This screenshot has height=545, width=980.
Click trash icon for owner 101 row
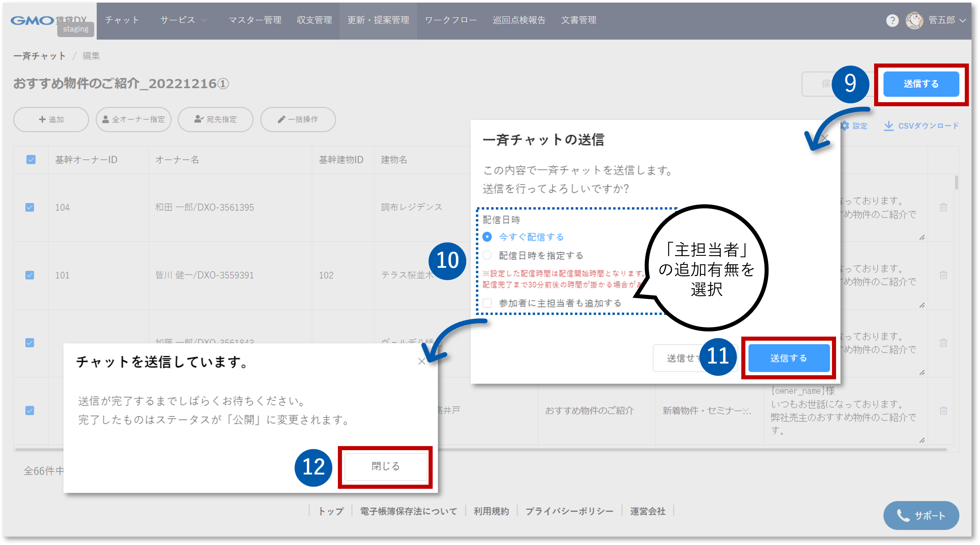pos(943,275)
